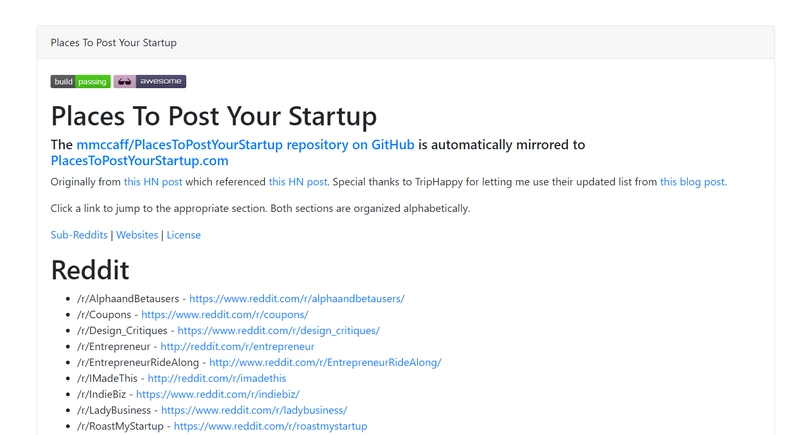This screenshot has height=435, width=800.
Task: Open mmccaff/PlacesToPostYourStartup repository on GitHub link
Action: coord(245,145)
